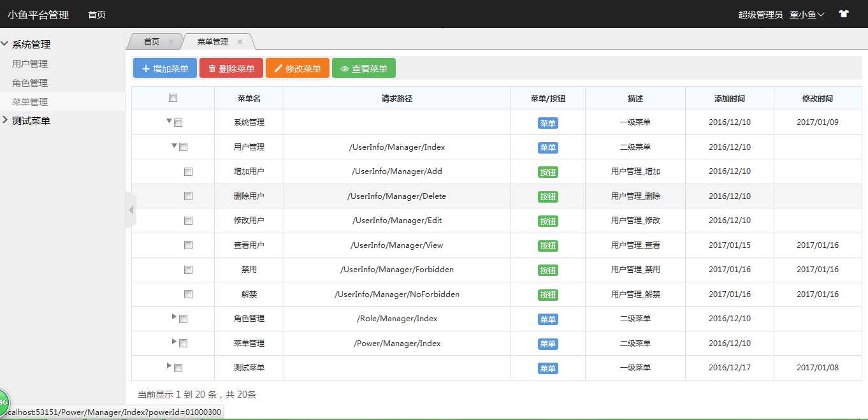Image resolution: width=868 pixels, height=420 pixels.
Task: Check the 系统管理 row checkbox
Action: coord(178,122)
